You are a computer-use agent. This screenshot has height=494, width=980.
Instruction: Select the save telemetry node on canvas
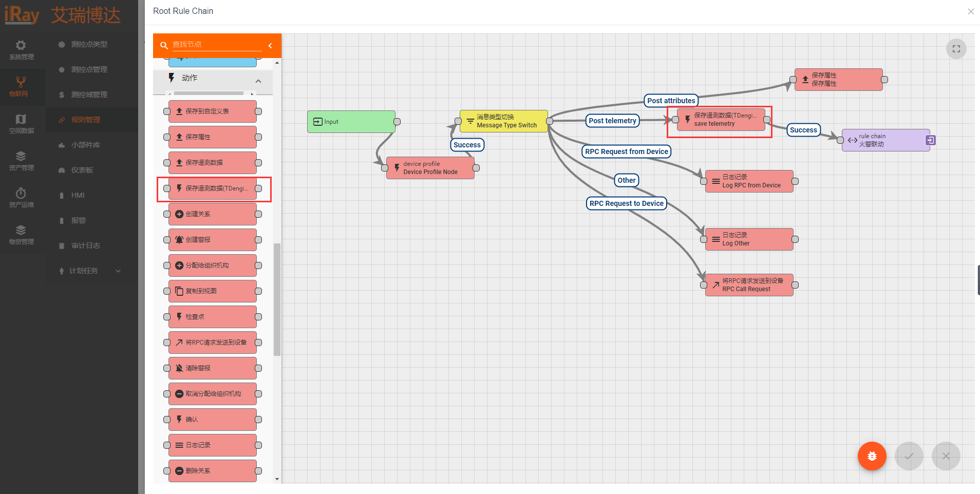(x=721, y=120)
